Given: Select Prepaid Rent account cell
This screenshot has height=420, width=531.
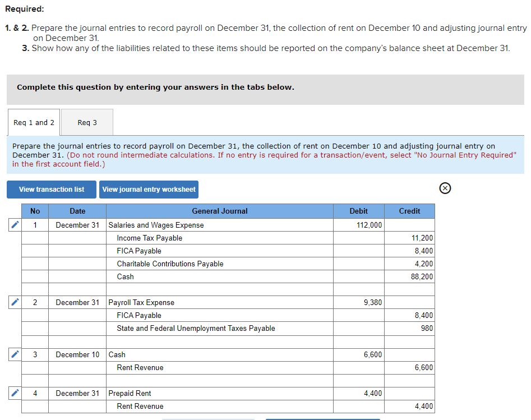Looking at the screenshot, I should 220,393.
